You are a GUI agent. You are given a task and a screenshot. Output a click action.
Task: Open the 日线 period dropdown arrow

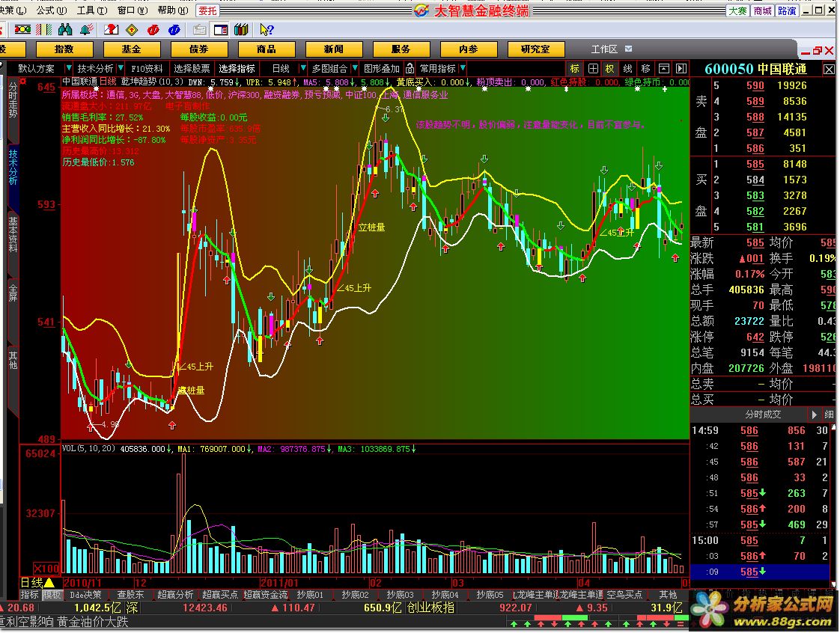coord(302,68)
